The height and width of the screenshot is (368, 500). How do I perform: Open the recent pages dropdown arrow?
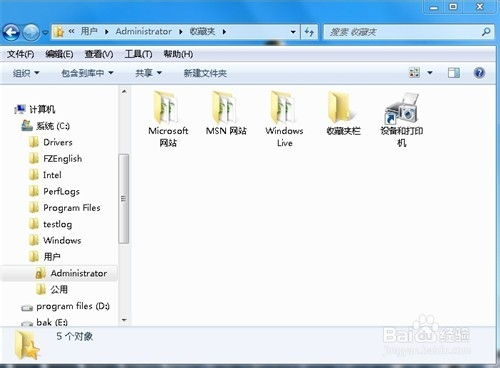coord(45,32)
